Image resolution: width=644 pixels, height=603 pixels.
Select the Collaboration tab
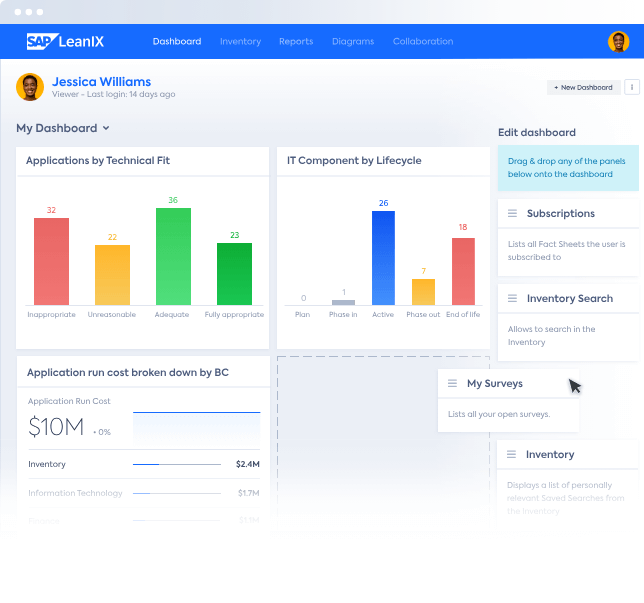pyautogui.click(x=423, y=42)
